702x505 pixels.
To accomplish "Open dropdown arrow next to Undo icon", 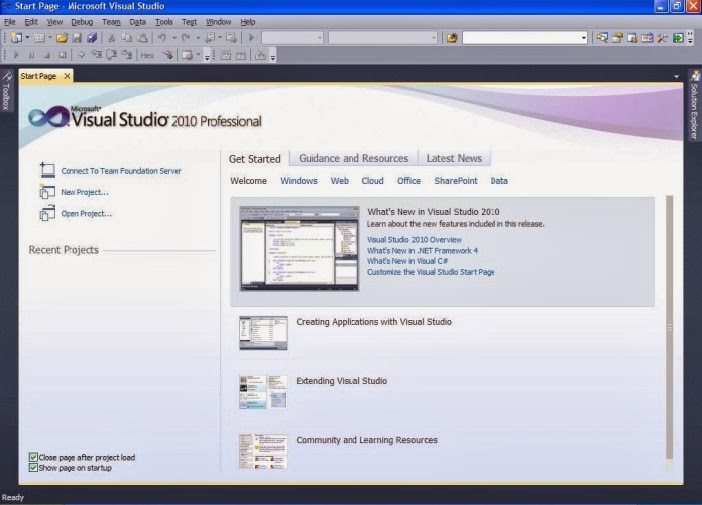I will pos(174,38).
